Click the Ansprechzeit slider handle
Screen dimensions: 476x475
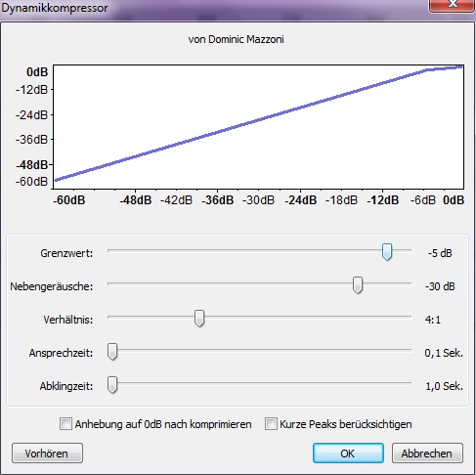[112, 352]
